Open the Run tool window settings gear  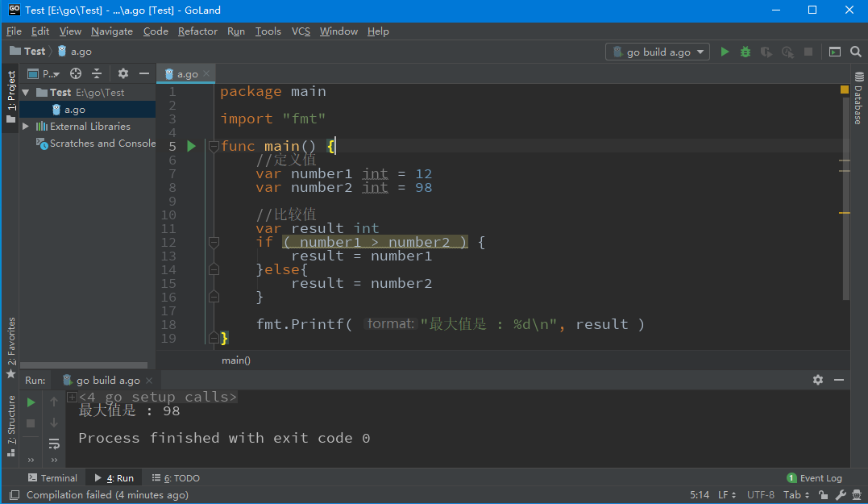point(817,379)
